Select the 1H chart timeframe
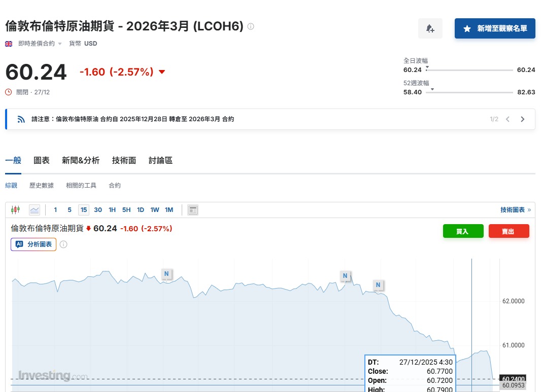 tap(112, 209)
